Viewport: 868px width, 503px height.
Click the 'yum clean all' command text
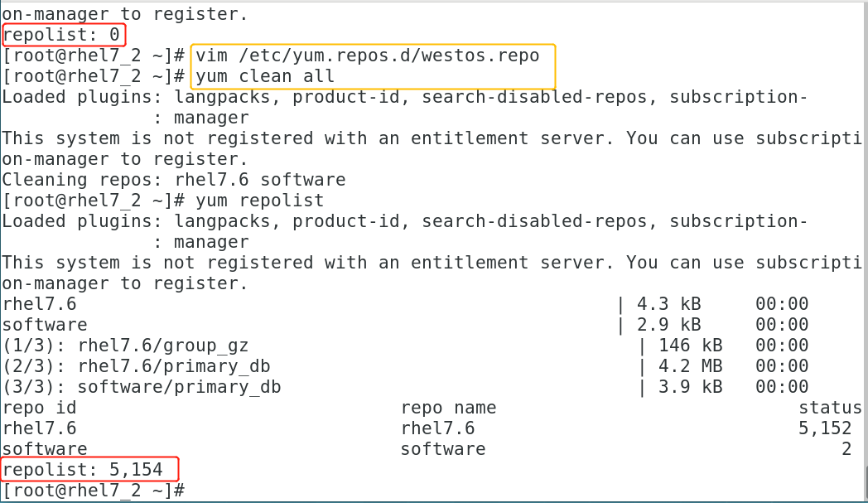[264, 76]
